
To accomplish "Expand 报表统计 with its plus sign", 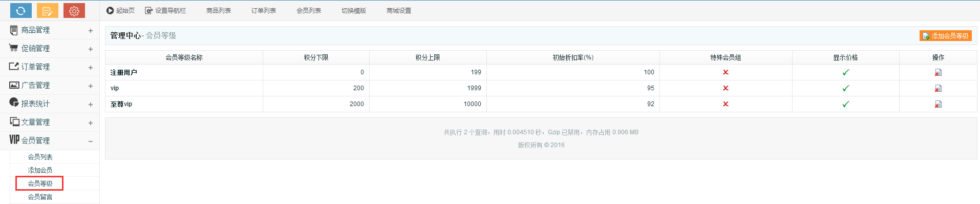I will pyautogui.click(x=91, y=105).
